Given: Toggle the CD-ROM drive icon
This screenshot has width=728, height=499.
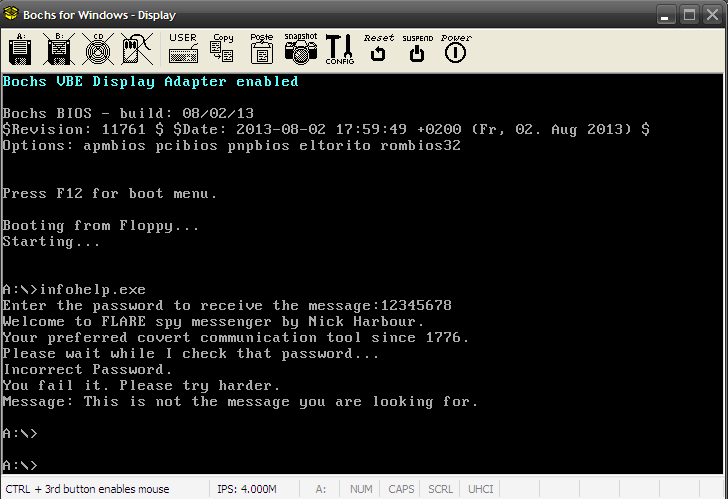Looking at the screenshot, I should 98,49.
